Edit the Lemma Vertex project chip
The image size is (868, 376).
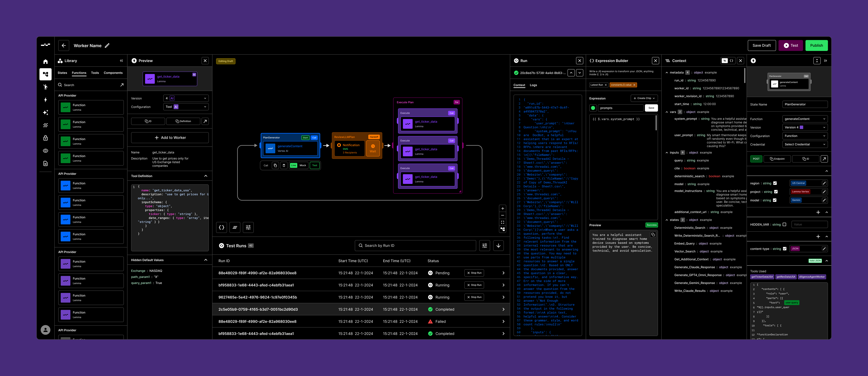[824, 191]
